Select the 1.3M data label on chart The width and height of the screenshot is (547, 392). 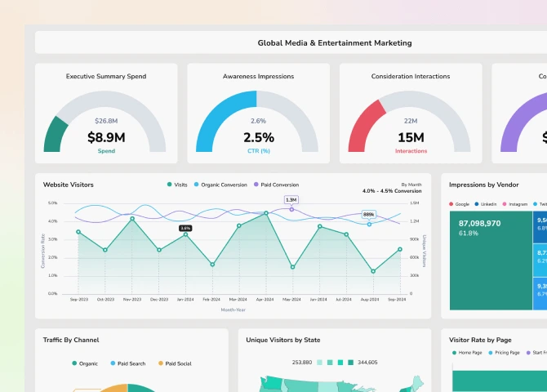291,199
